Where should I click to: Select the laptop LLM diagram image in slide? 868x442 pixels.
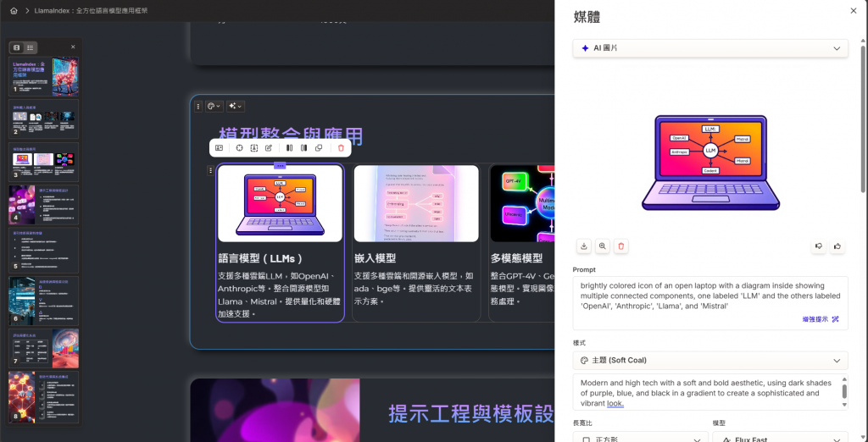coord(280,203)
